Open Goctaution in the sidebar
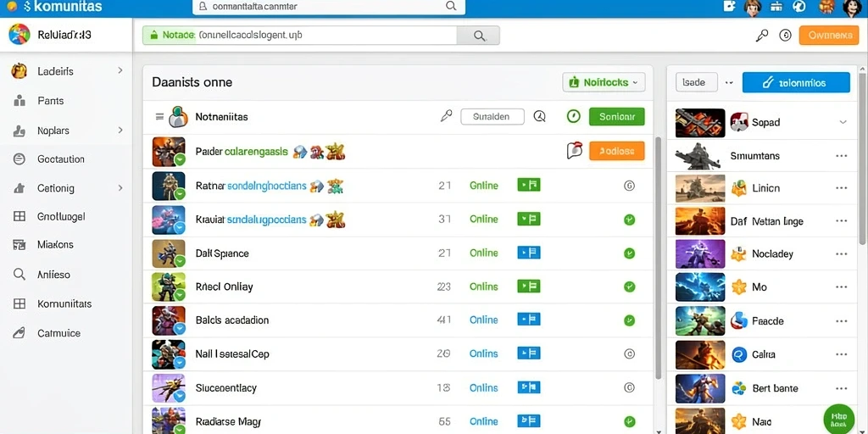The height and width of the screenshot is (434, 868). click(65, 159)
